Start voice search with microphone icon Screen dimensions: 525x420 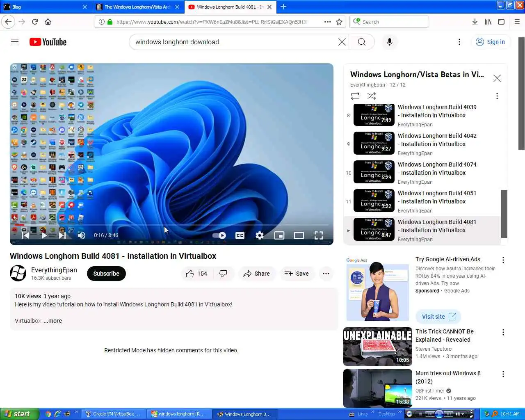click(x=390, y=42)
